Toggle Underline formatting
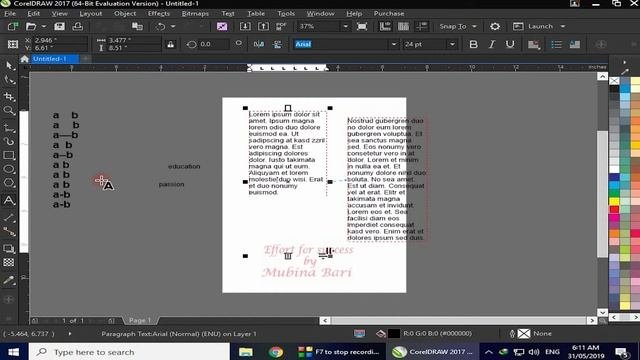 (510, 44)
